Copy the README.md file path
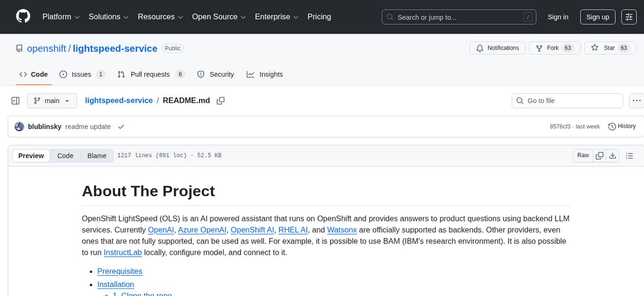 click(220, 101)
